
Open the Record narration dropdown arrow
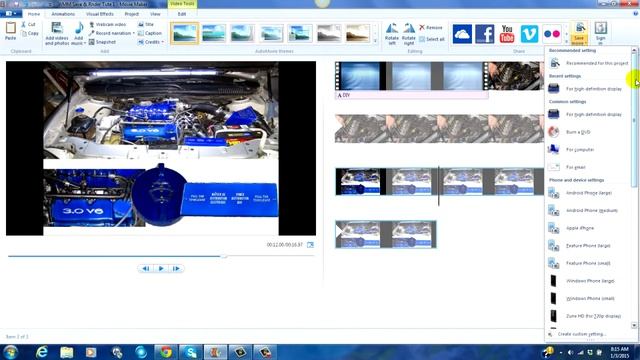point(133,33)
